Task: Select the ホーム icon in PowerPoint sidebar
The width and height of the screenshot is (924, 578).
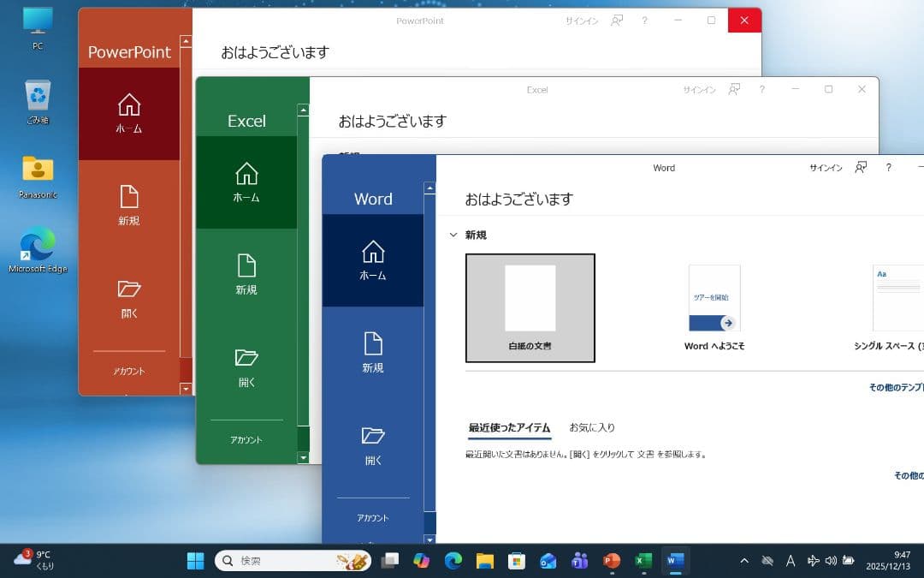Action: pyautogui.click(x=128, y=109)
